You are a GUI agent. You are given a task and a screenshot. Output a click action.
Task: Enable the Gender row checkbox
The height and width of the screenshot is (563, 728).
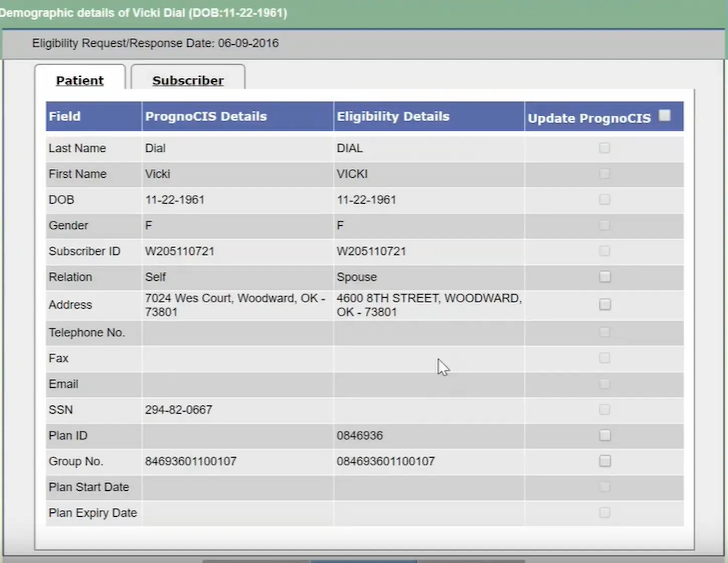pos(604,225)
